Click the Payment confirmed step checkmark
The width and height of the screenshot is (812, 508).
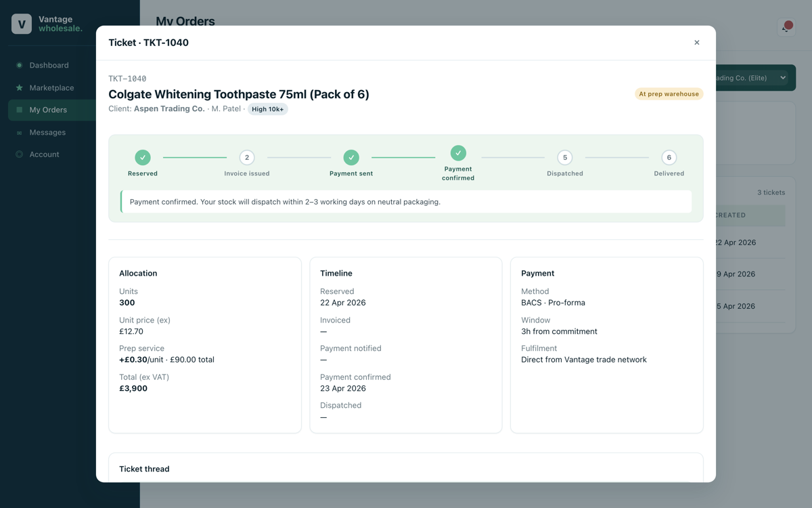458,153
